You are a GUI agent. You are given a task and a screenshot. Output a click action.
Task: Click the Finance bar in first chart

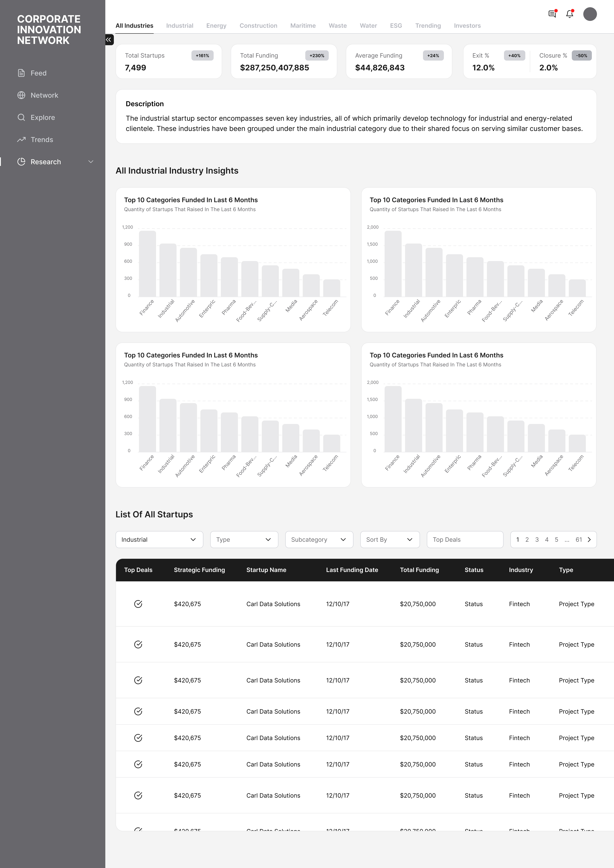(148, 264)
